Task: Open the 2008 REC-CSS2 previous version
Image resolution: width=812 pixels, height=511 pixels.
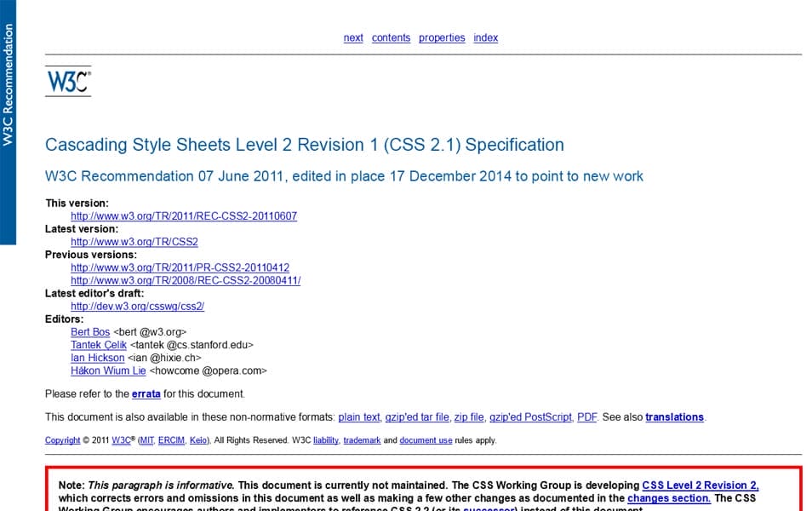Action: coord(184,279)
